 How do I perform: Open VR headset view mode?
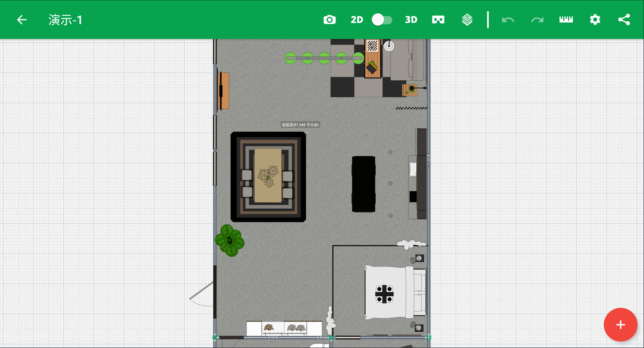pyautogui.click(x=438, y=20)
